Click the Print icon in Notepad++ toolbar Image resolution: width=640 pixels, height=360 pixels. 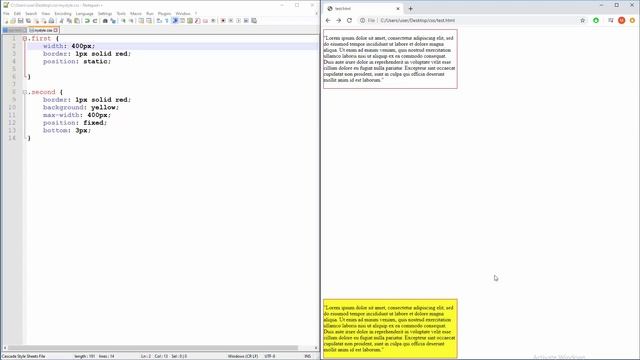coord(51,21)
